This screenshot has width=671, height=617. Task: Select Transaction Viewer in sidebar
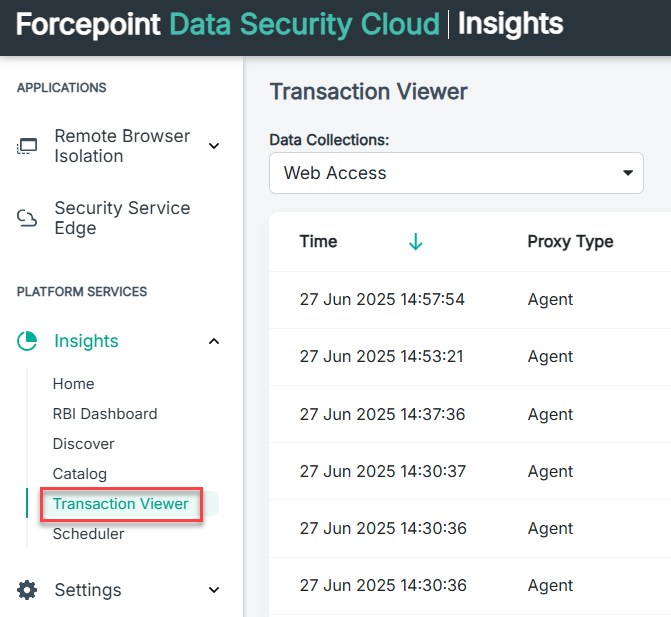point(120,504)
